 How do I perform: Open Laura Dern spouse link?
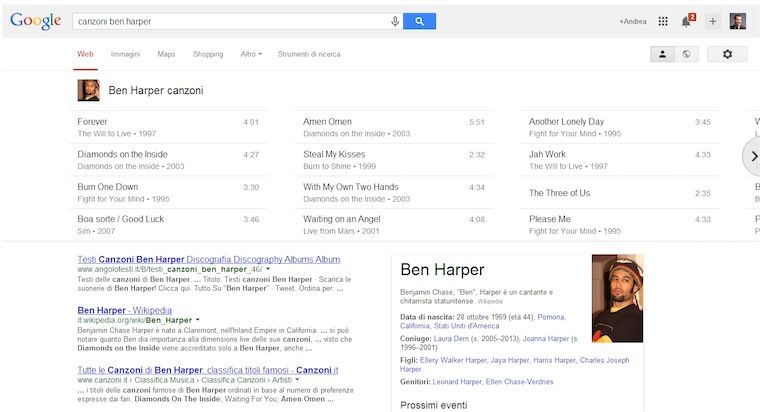tap(451, 339)
